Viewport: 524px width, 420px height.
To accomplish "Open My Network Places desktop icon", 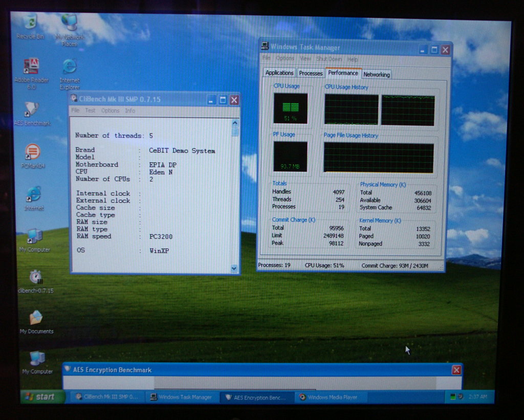I will coord(70,30).
